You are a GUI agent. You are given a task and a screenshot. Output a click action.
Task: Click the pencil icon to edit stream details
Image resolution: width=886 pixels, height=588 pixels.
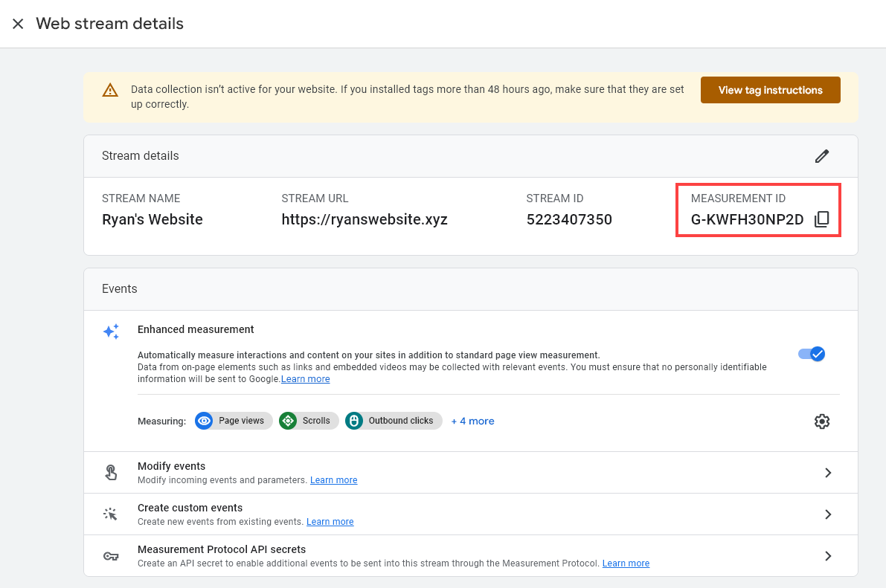(x=821, y=156)
